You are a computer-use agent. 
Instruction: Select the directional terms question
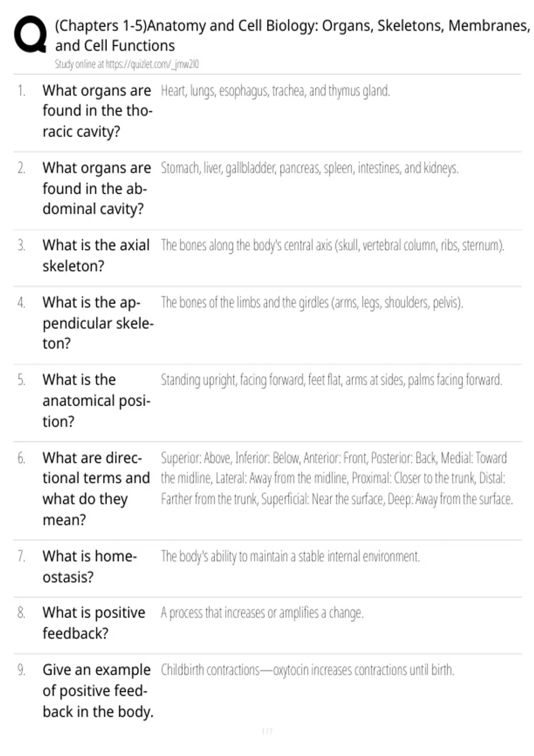click(97, 489)
